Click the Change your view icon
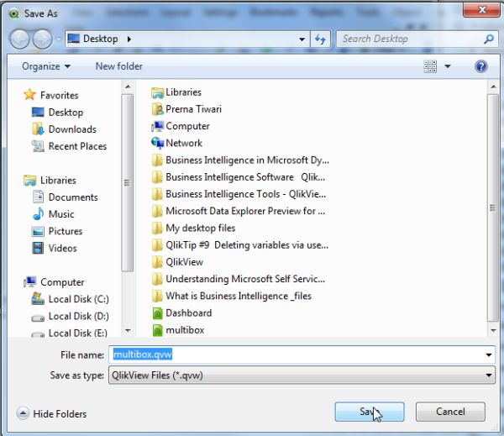This screenshot has height=436, width=504. [x=430, y=66]
